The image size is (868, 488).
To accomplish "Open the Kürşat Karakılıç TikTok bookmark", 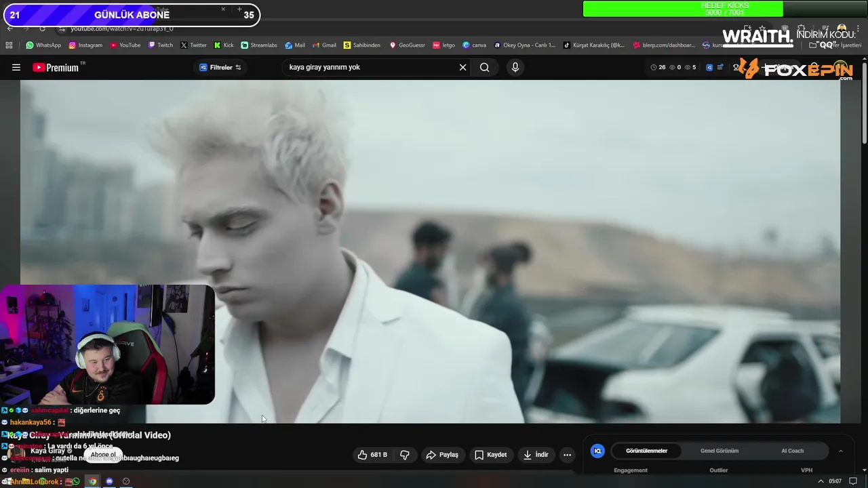I will pos(594,45).
